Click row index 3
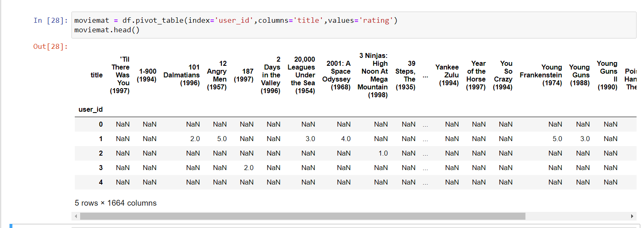This screenshot has width=644, height=228. [x=101, y=168]
